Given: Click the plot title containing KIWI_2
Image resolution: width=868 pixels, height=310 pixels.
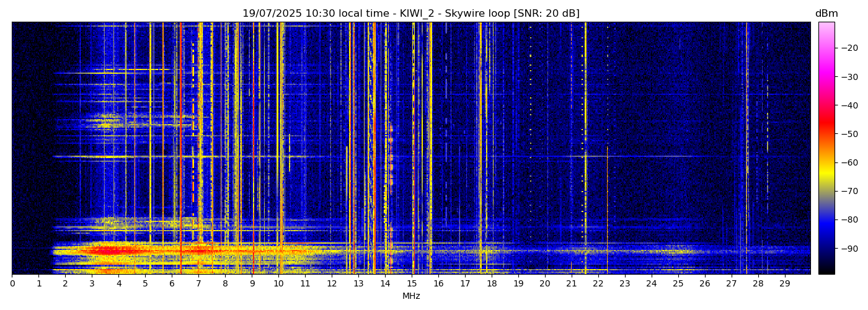Looking at the screenshot, I should (410, 14).
